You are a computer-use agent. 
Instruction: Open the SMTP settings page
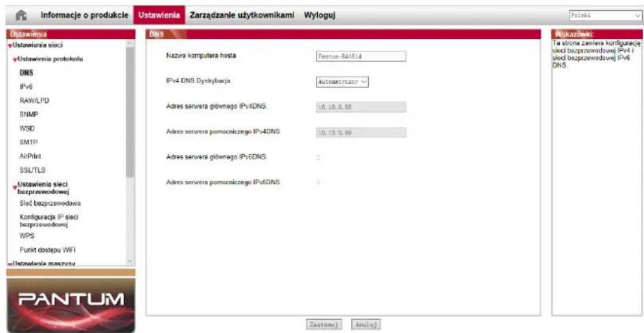click(x=27, y=142)
